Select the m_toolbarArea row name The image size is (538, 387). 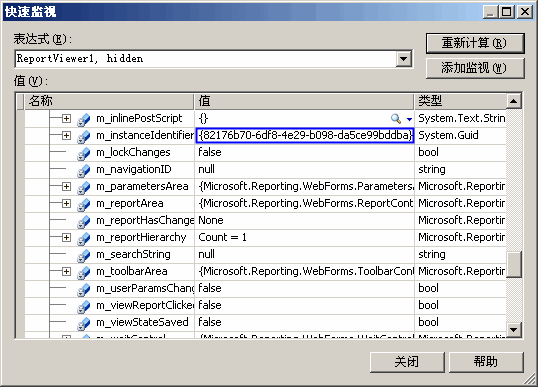pyautogui.click(x=132, y=271)
